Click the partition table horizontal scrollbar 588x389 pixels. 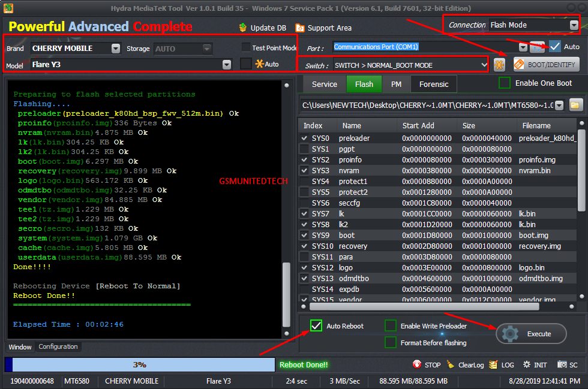click(424, 306)
